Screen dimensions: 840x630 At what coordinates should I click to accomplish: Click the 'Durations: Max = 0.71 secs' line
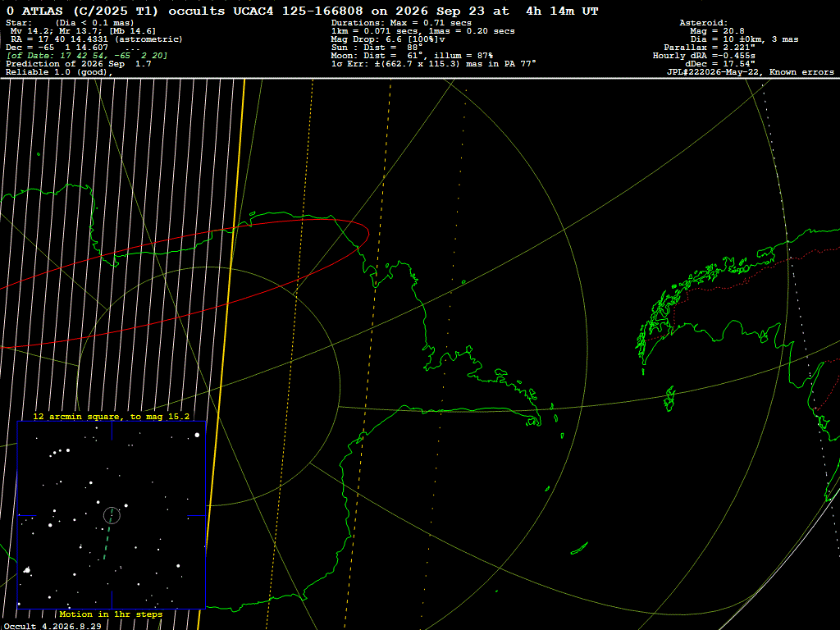401,22
